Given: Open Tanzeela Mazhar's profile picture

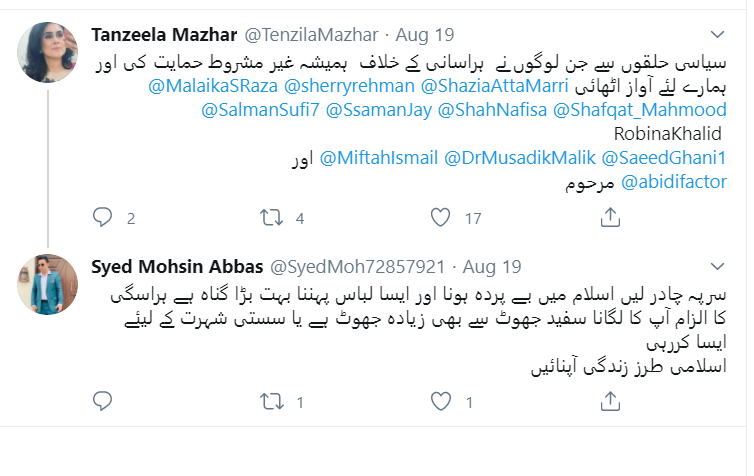Looking at the screenshot, I should (x=47, y=52).
